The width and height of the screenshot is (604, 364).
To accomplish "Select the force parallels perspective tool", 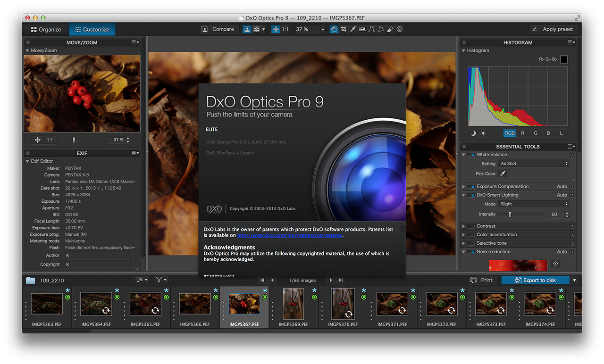I will (371, 29).
